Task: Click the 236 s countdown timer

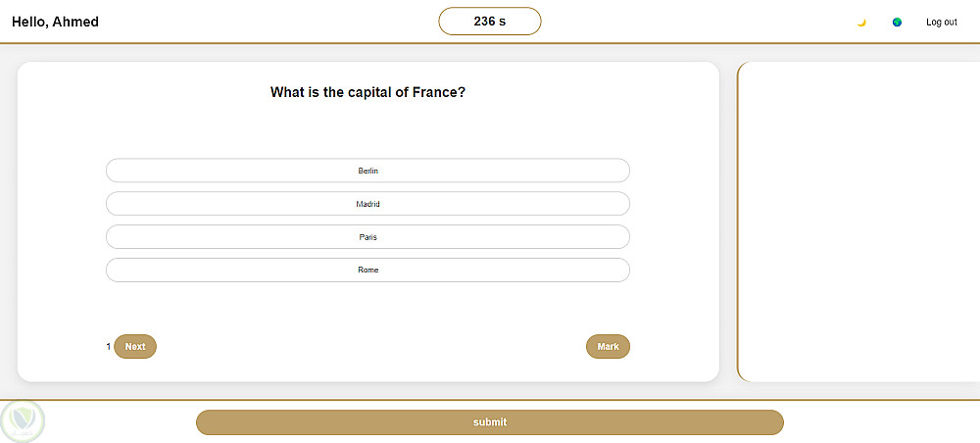Action: 489,22
